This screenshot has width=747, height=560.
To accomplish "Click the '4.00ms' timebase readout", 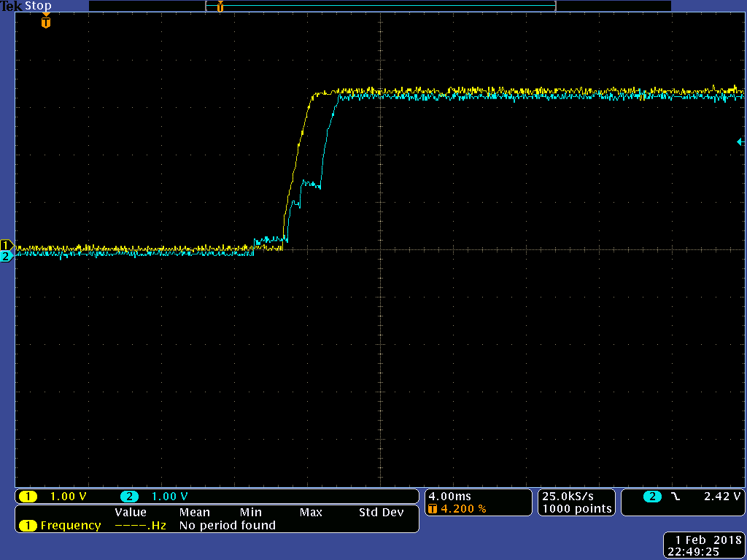I will coord(449,496).
